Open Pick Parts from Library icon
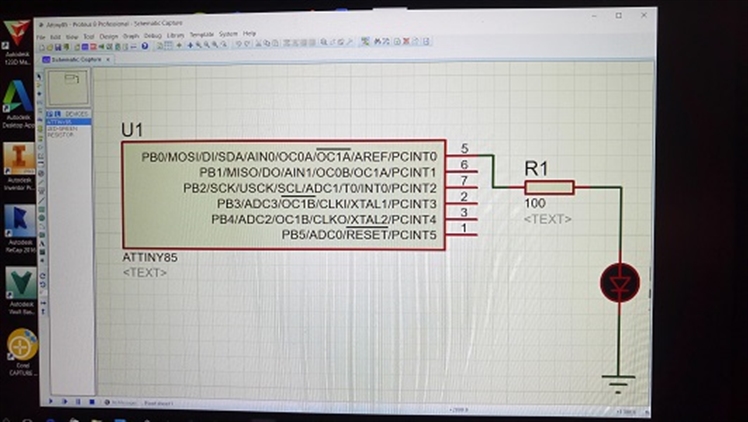The height and width of the screenshot is (422, 748). (324, 42)
